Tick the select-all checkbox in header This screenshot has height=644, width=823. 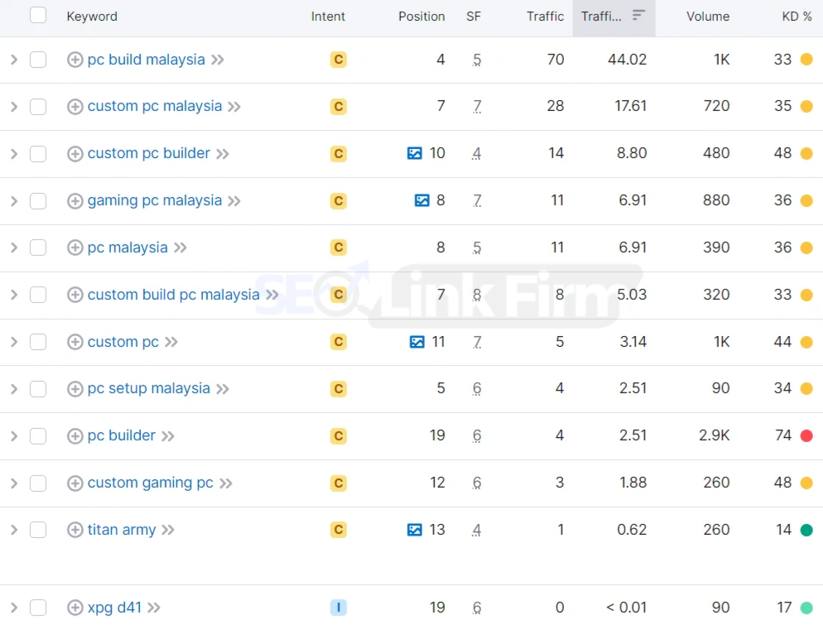(x=38, y=15)
